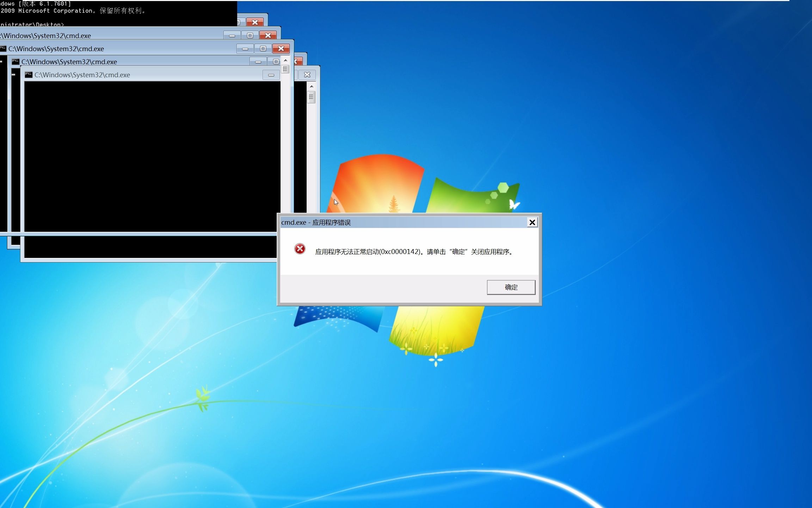Image resolution: width=812 pixels, height=508 pixels.
Task: Click scroll-up arrow of fourth cmd window
Action: (285, 61)
